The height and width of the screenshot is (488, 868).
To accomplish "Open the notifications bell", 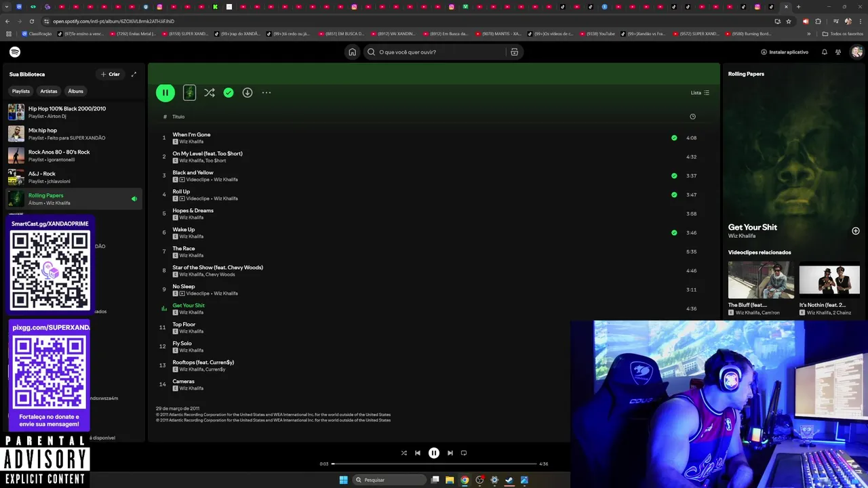I will coord(825,52).
